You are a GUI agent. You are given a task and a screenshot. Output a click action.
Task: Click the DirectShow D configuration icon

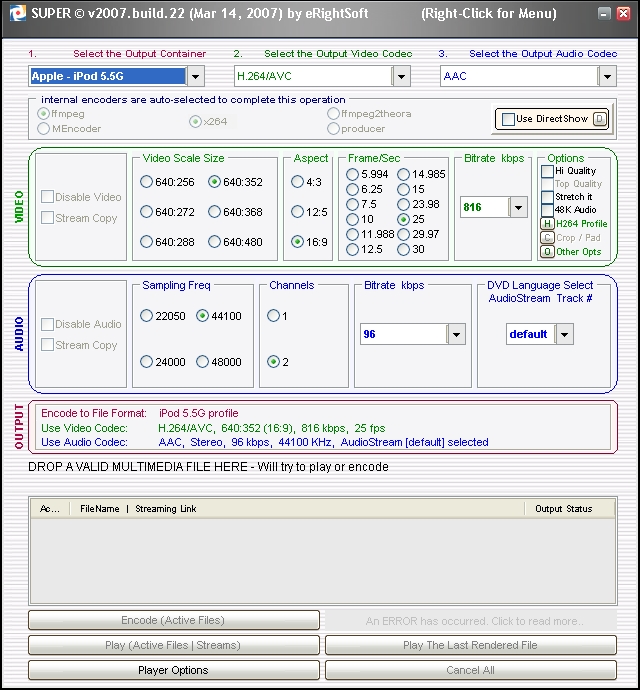[x=600, y=119]
